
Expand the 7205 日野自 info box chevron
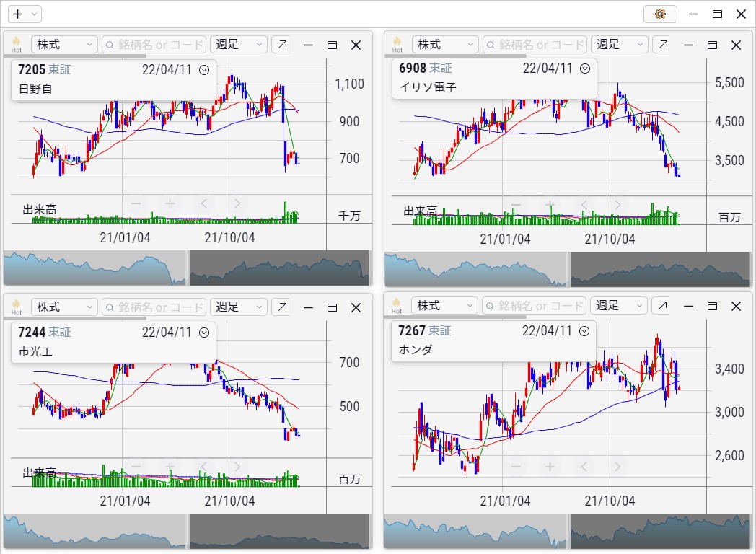[204, 70]
